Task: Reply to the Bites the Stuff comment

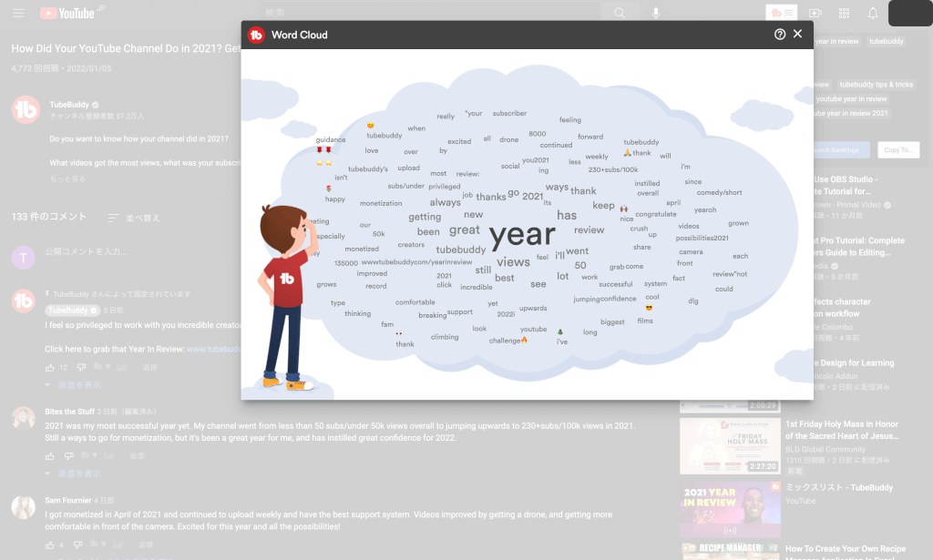Action: pos(137,456)
